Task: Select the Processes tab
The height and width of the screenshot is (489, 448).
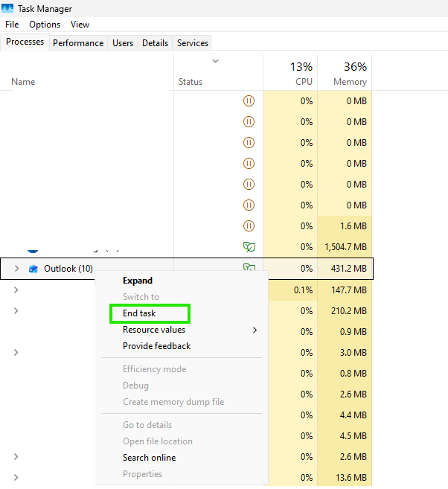Action: coord(25,42)
